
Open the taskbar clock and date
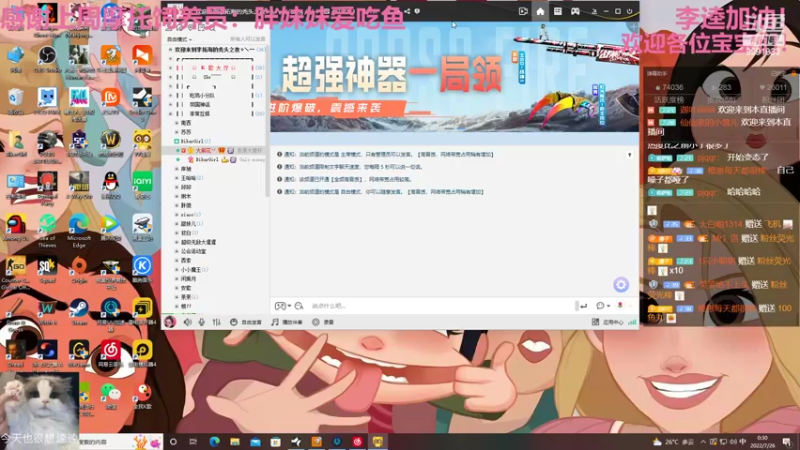tap(762, 441)
